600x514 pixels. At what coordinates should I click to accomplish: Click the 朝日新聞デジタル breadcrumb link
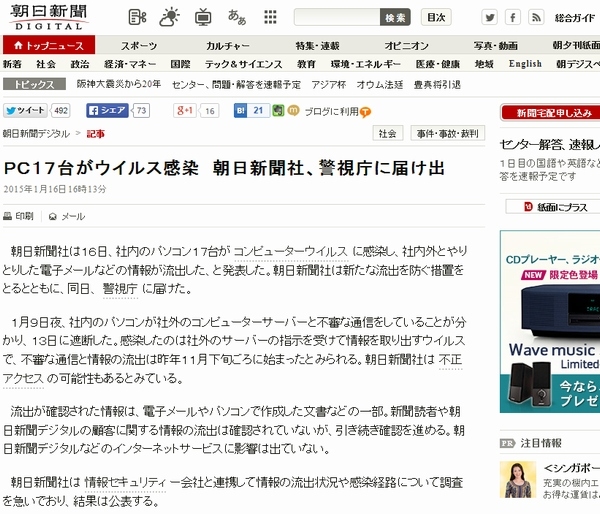36,134
